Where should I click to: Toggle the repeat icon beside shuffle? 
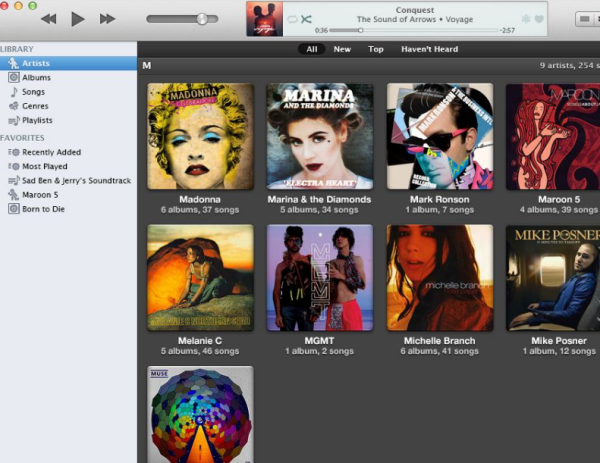[x=292, y=19]
